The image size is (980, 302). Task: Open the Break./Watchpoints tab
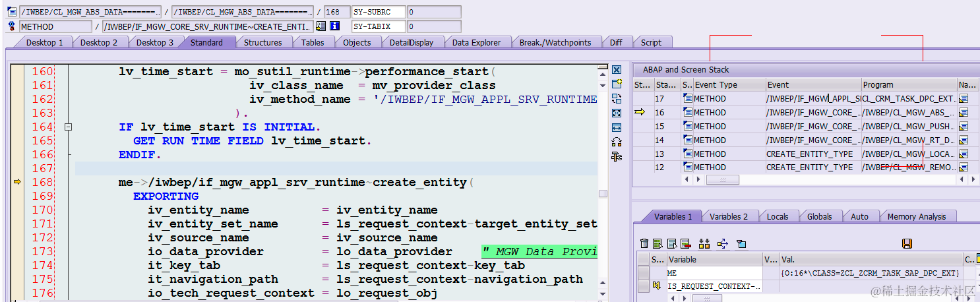tap(555, 42)
